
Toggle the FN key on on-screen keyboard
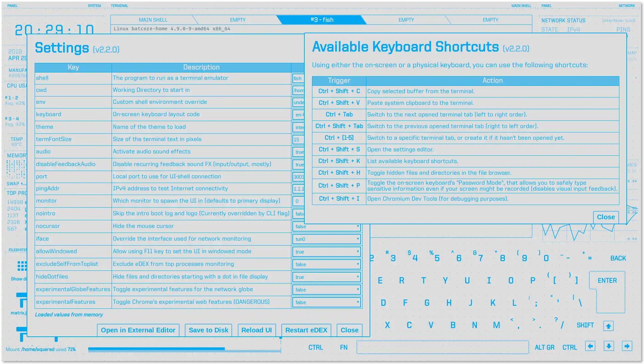(344, 347)
